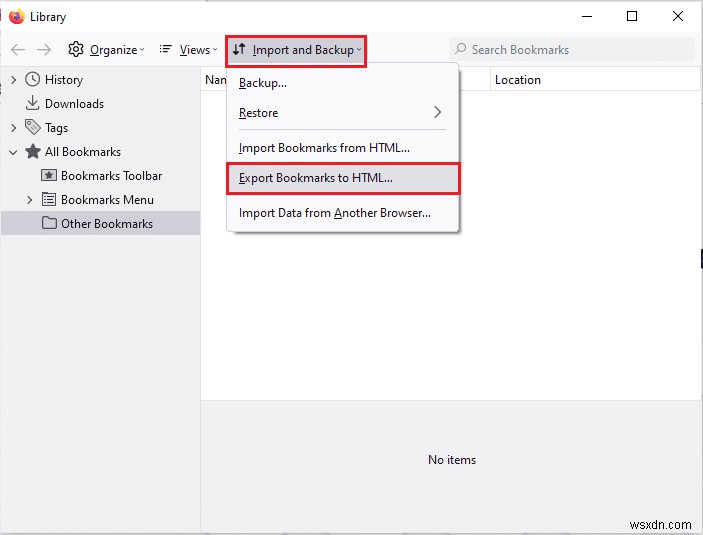The width and height of the screenshot is (703, 535).
Task: Click the Search Bookmarks field
Action: tap(572, 49)
